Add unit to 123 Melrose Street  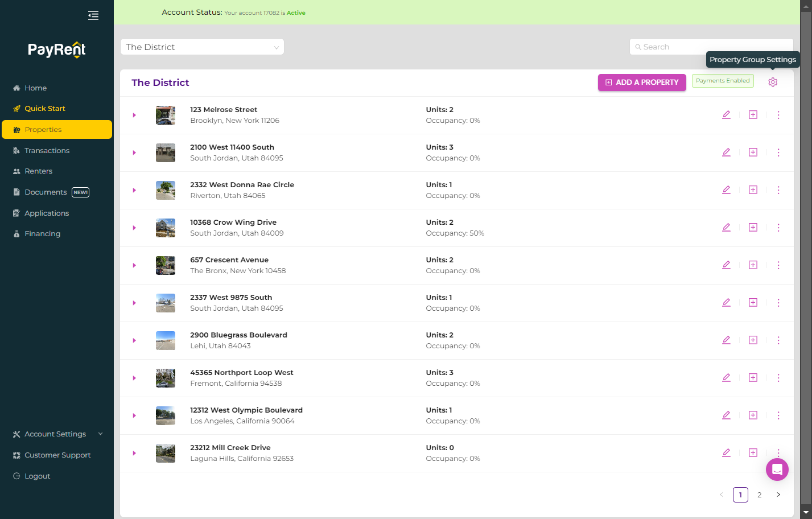pos(753,115)
